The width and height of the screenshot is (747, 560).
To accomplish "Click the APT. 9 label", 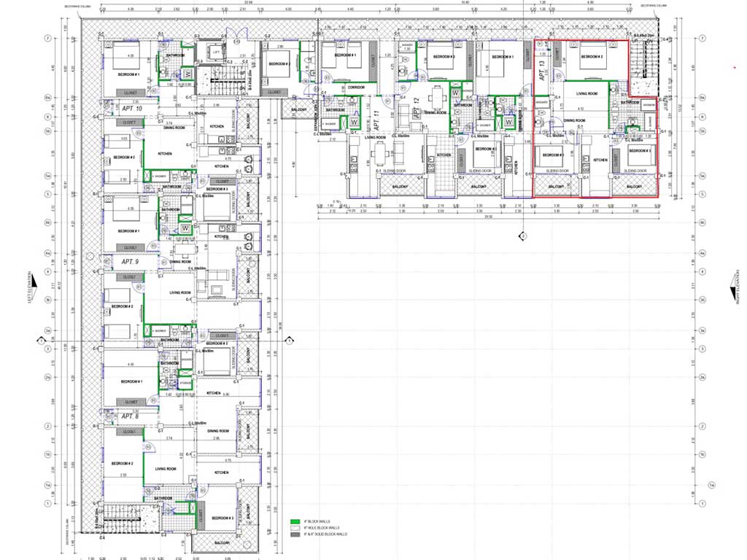I will (131, 261).
